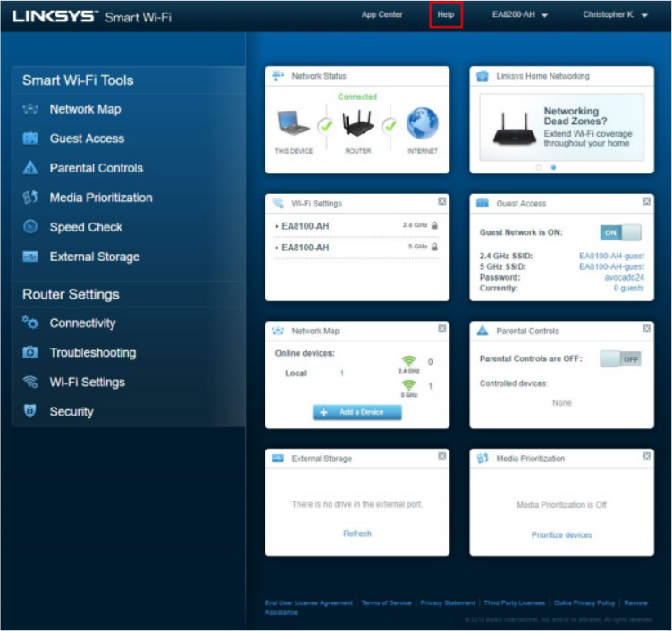672x631 pixels.
Task: Click the 0 guests count link
Action: click(629, 288)
